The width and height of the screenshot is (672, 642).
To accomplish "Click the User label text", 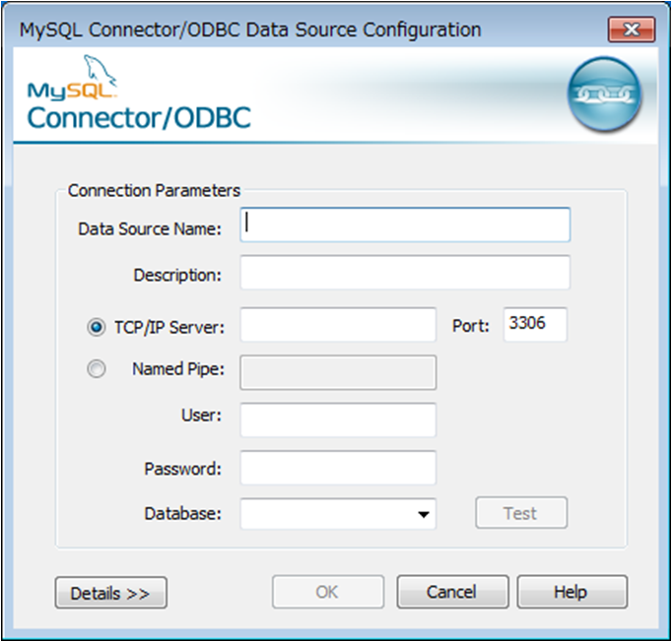I will click(x=201, y=415).
